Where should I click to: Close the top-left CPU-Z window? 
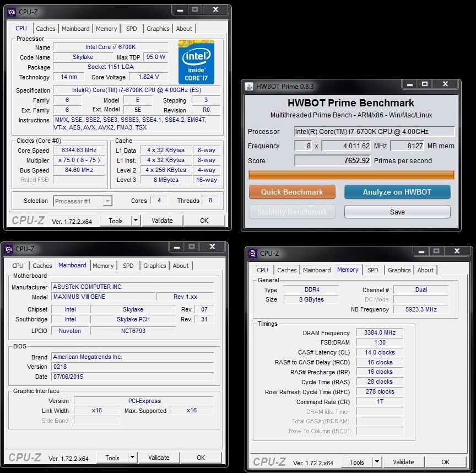215,10
